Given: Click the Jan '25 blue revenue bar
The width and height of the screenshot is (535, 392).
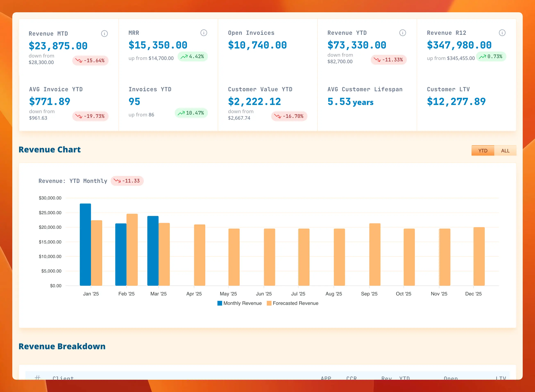Looking at the screenshot, I should [x=85, y=244].
